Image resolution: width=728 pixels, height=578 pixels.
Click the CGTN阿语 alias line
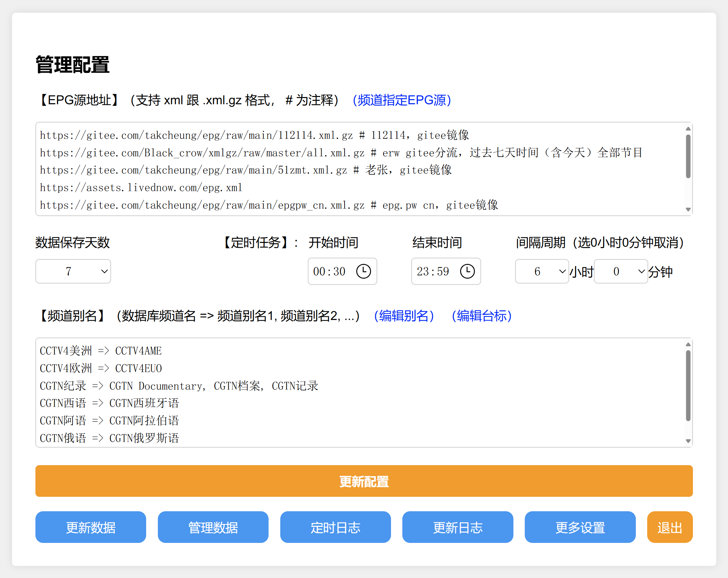pos(109,421)
